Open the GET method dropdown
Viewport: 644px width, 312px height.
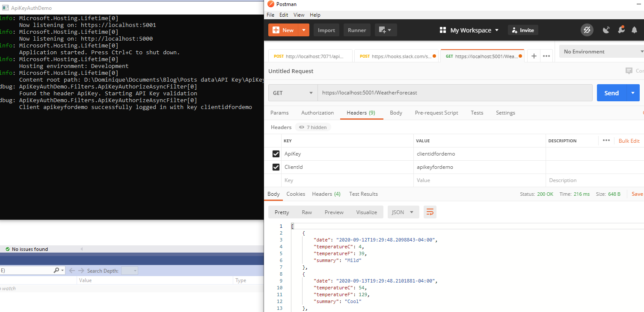pyautogui.click(x=293, y=93)
